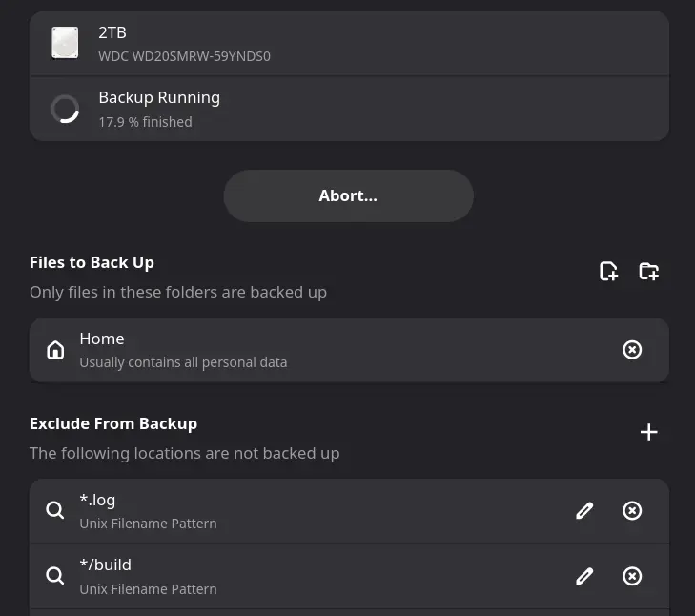The height and width of the screenshot is (616, 695).
Task: Click the backup progress spinner
Action: (x=65, y=109)
